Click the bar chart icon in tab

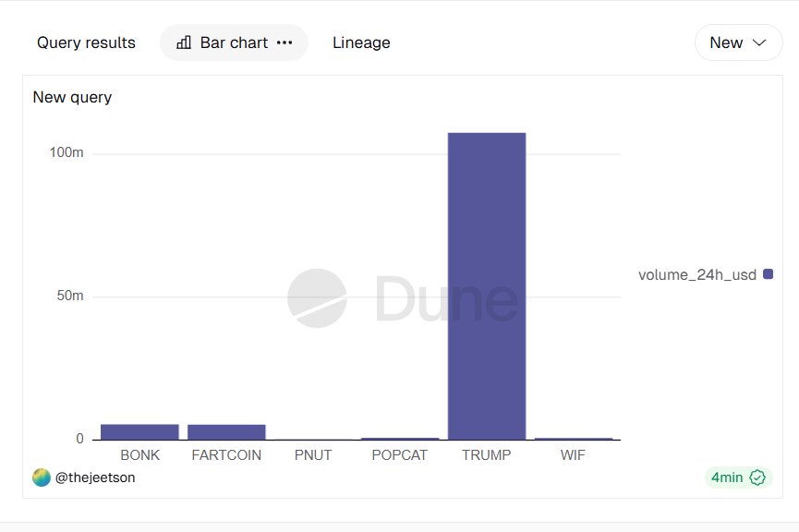[x=184, y=42]
